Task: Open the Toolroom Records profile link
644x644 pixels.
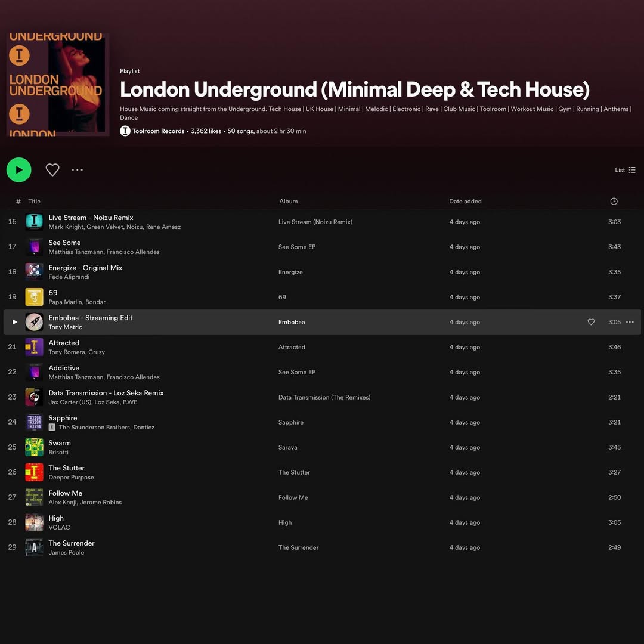Action: [x=158, y=131]
